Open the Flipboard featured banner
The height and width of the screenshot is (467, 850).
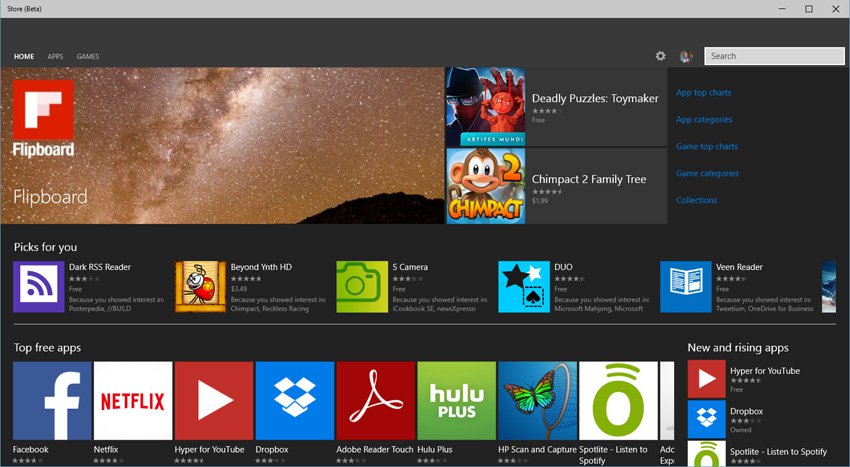tap(222, 145)
